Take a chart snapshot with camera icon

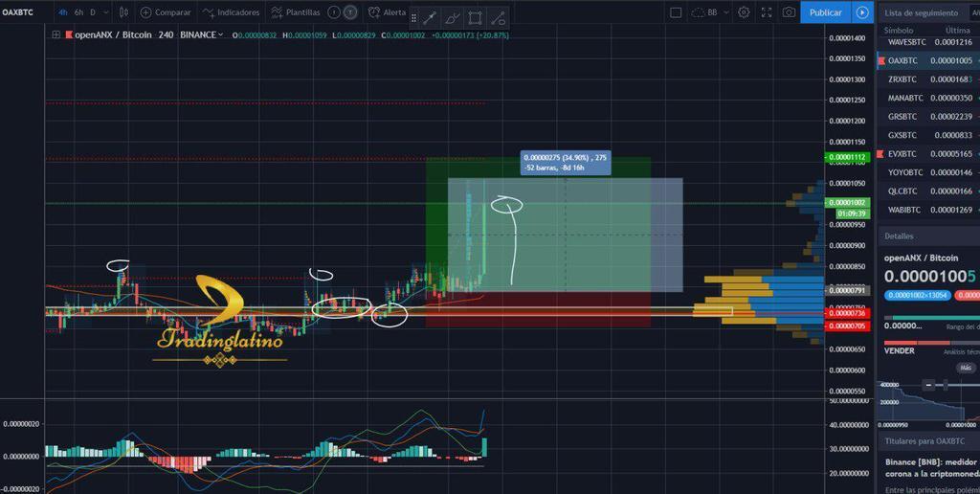click(789, 12)
